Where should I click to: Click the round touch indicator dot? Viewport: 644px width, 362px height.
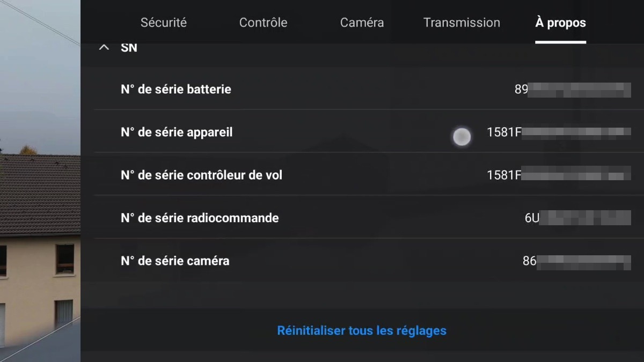point(462,137)
